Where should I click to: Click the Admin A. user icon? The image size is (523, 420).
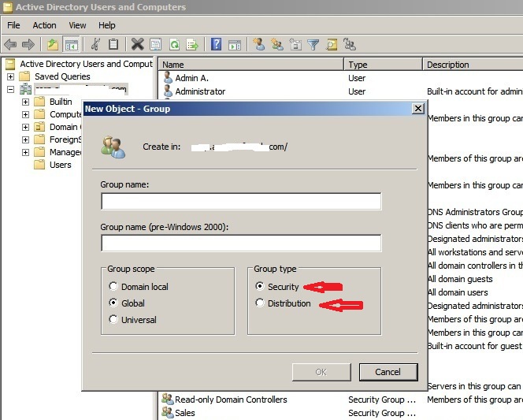coord(168,78)
